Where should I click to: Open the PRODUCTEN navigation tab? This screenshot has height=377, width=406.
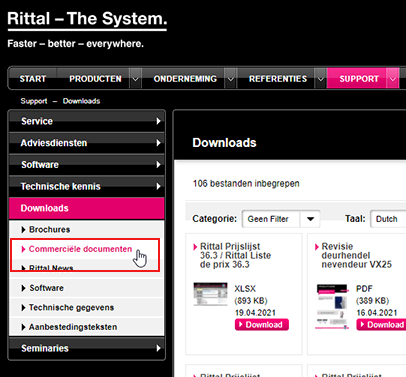(95, 79)
